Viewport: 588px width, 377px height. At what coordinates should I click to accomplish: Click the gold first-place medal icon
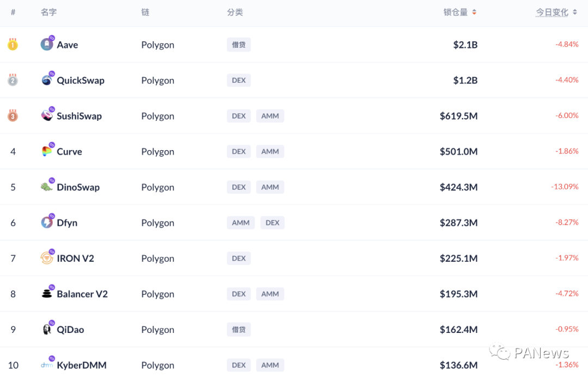13,45
